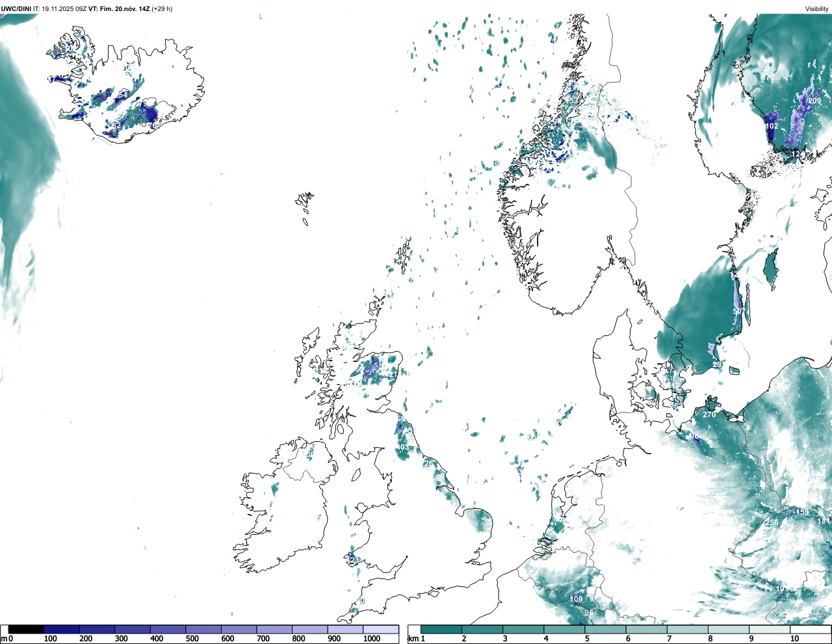Screen dimensions: 832x644
Task: Click the "UWC/DINI" model label
Action: click(x=16, y=8)
